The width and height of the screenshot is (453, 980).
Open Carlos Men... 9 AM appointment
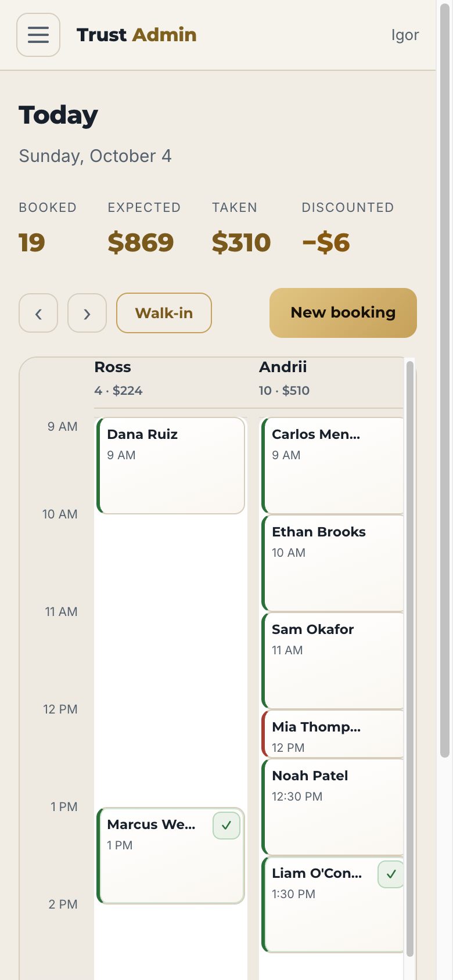coord(333,466)
